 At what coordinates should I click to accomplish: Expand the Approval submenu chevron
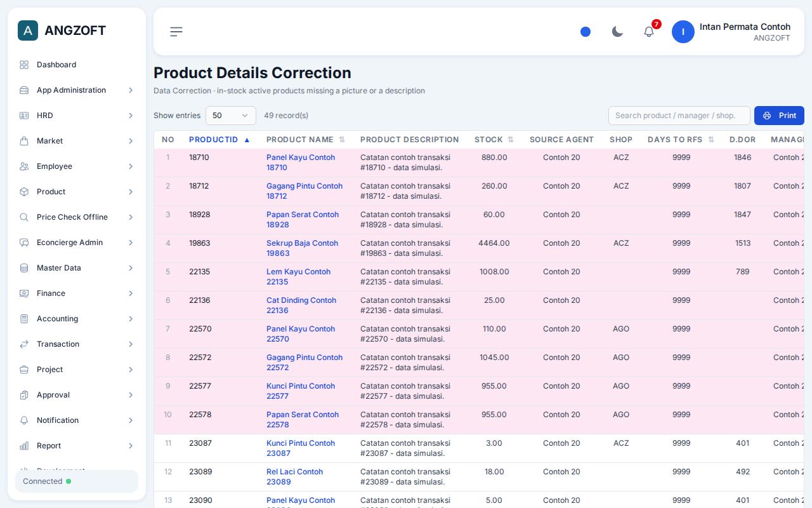click(131, 395)
